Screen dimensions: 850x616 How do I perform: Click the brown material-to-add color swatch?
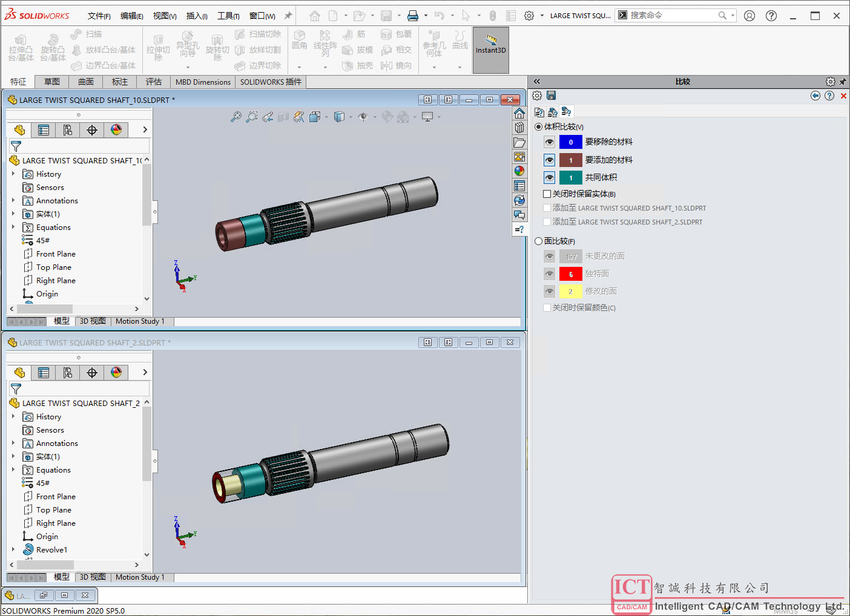coord(571,160)
